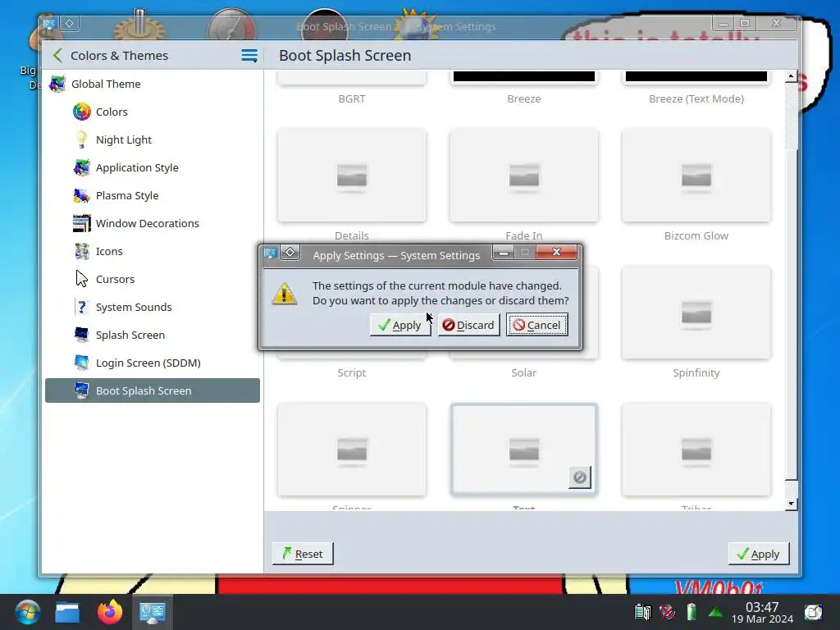Select the Cursors arrow icon
The height and width of the screenshot is (630, 840).
(82, 279)
